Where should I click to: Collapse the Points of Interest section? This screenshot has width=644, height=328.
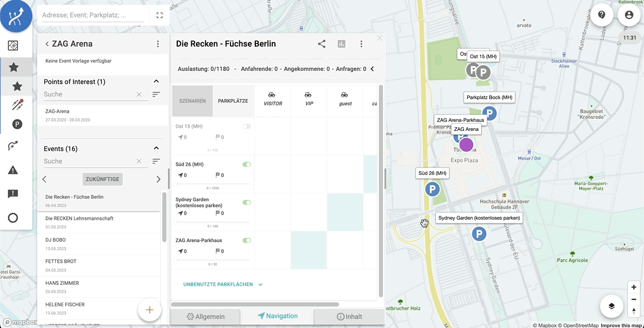(156, 81)
